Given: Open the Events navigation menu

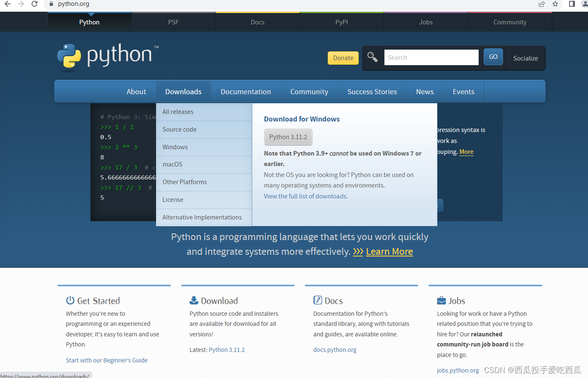Looking at the screenshot, I should point(464,92).
